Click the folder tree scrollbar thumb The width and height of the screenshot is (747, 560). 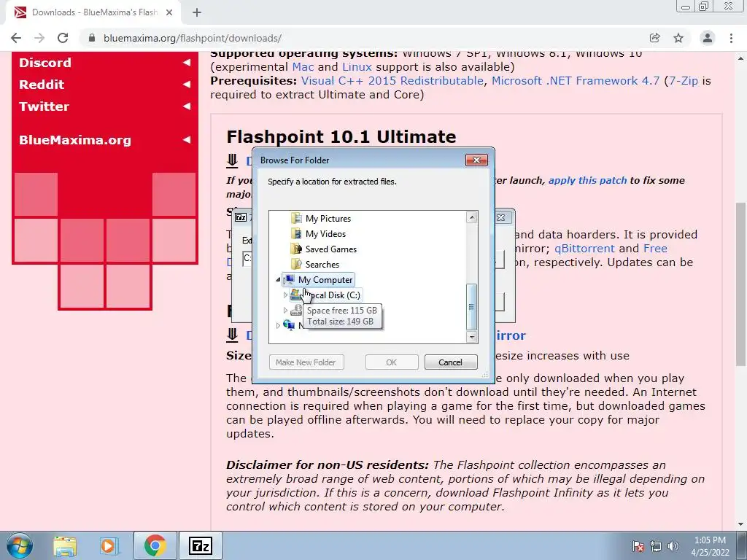pos(472,307)
